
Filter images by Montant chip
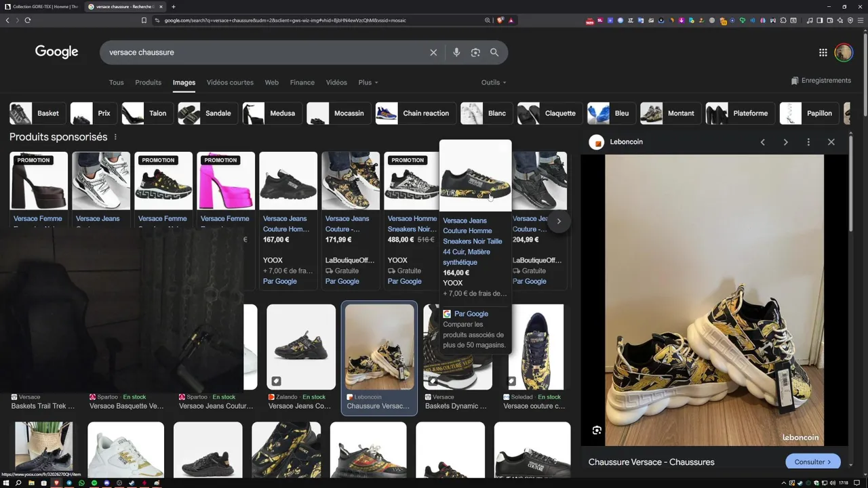coord(671,113)
